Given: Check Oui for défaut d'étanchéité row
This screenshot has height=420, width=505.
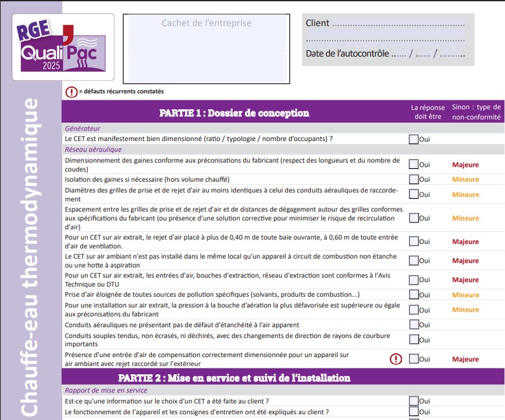Looking at the screenshot, I should click(413, 325).
